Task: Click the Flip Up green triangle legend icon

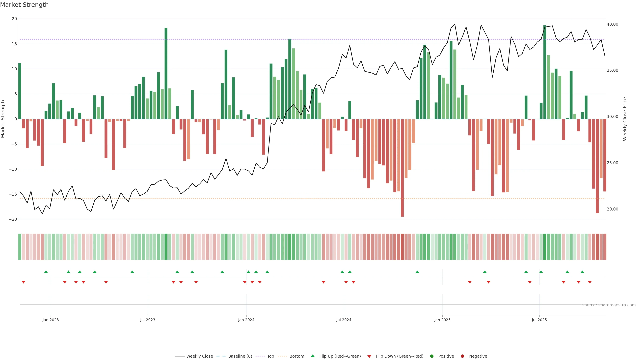Action: click(x=312, y=356)
